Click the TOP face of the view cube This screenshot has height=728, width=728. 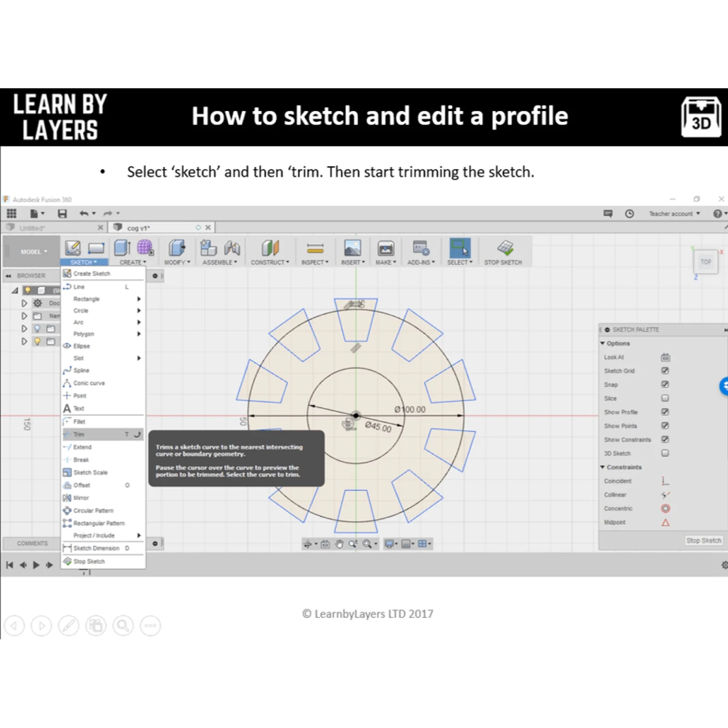pyautogui.click(x=706, y=262)
